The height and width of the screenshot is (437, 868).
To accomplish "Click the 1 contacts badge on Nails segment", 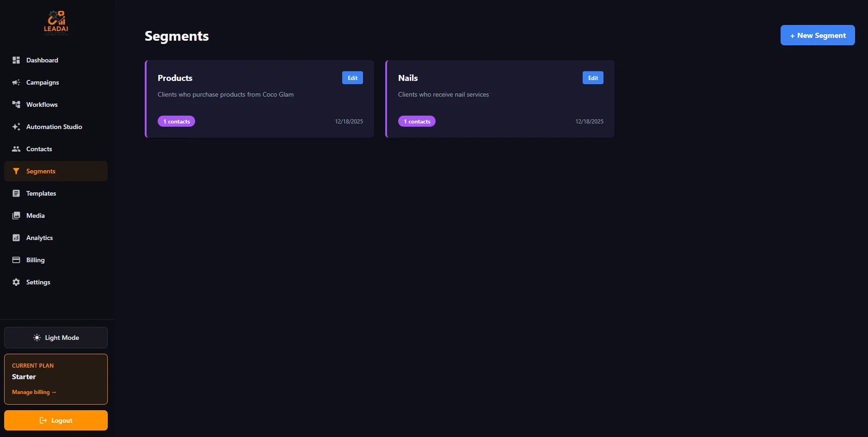I will (416, 121).
